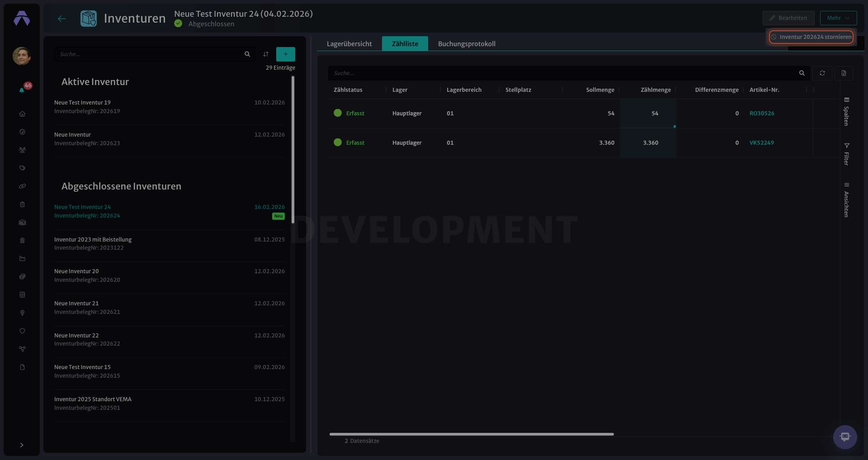Click the table horizontal scrollbar
This screenshot has width=868, height=460.
coord(472,434)
